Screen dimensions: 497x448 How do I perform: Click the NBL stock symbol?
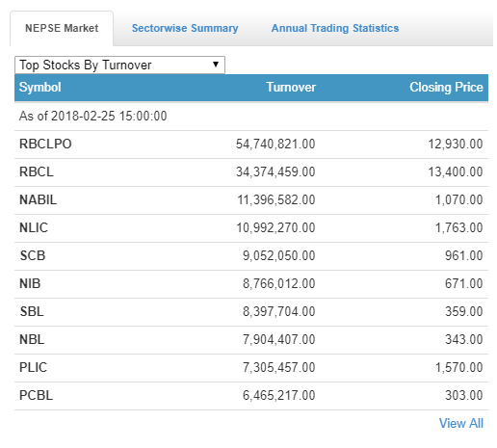click(32, 340)
